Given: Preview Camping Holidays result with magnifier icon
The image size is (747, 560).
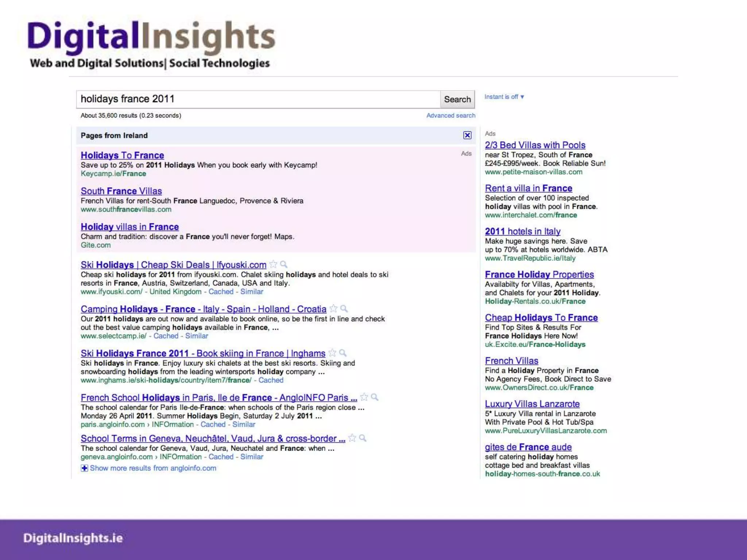Looking at the screenshot, I should coord(344,309).
